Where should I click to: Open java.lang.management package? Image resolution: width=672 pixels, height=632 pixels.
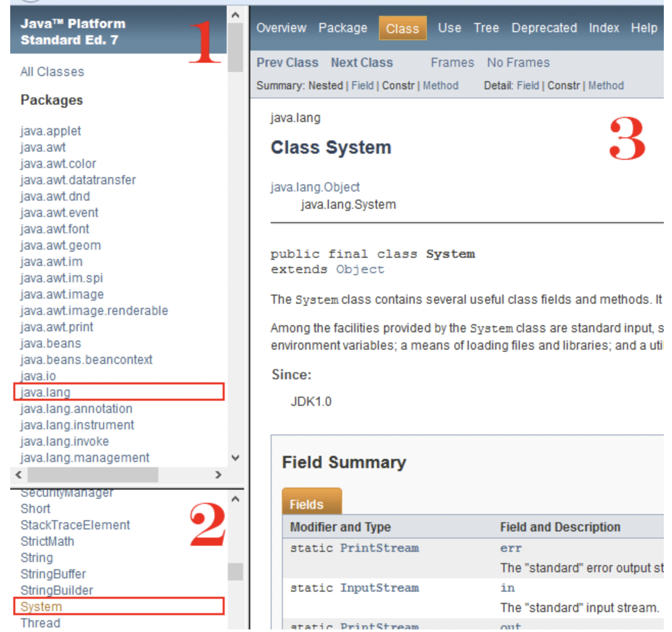click(85, 458)
